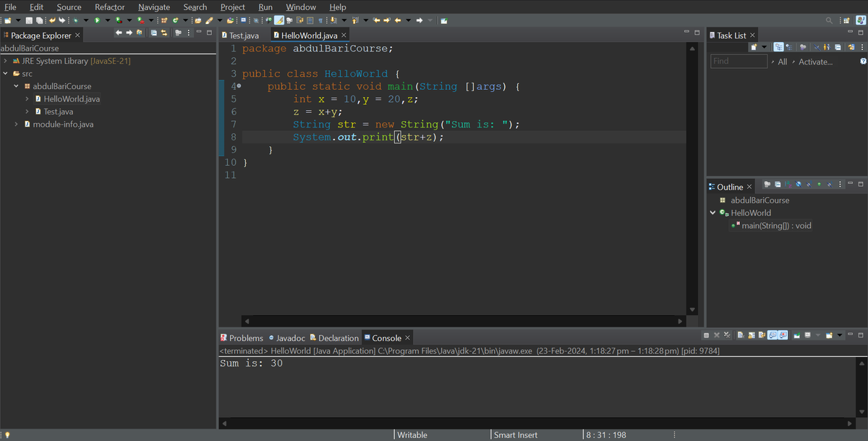Toggle Pin Console icon
868x441 pixels.
pyautogui.click(x=796, y=335)
